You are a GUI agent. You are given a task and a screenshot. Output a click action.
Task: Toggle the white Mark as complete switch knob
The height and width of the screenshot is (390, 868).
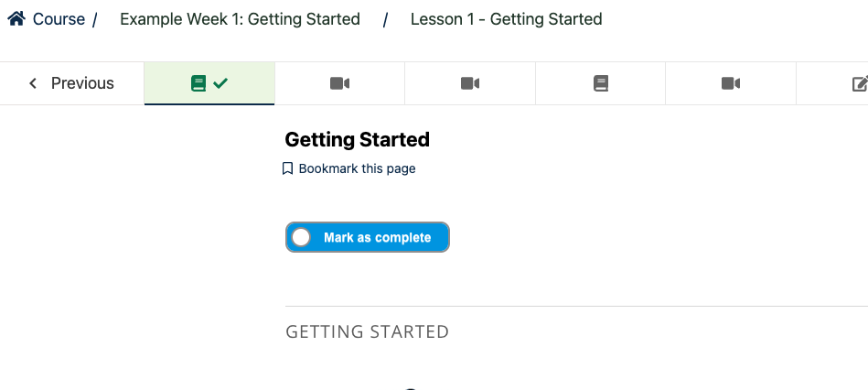[301, 237]
